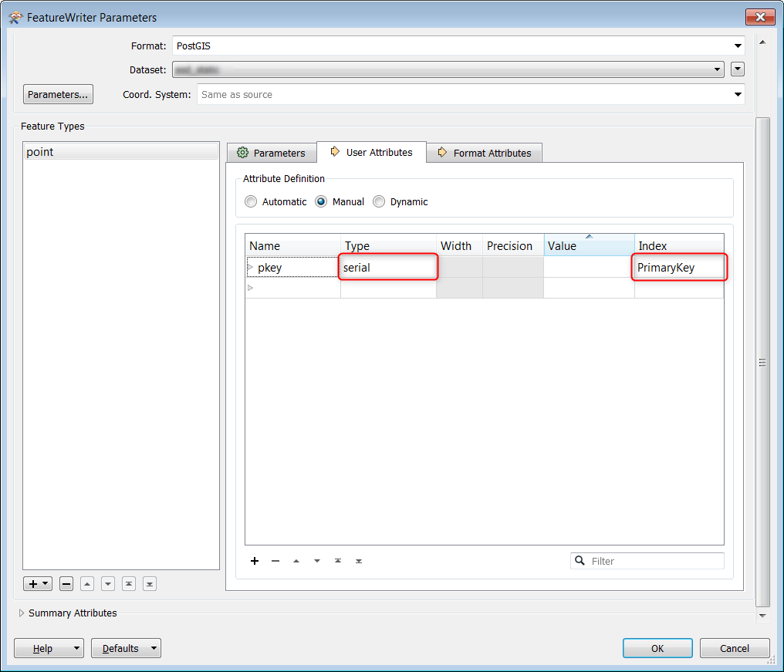Image resolution: width=784 pixels, height=672 pixels.
Task: Select the Automatic attribute definition radio button
Action: tap(251, 201)
